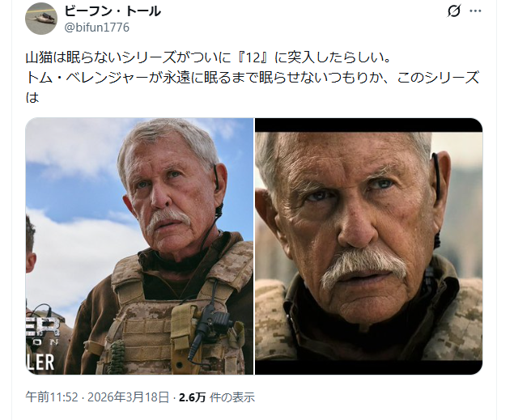Open the left photo with blue sky
The width and height of the screenshot is (514, 420).
(139, 246)
